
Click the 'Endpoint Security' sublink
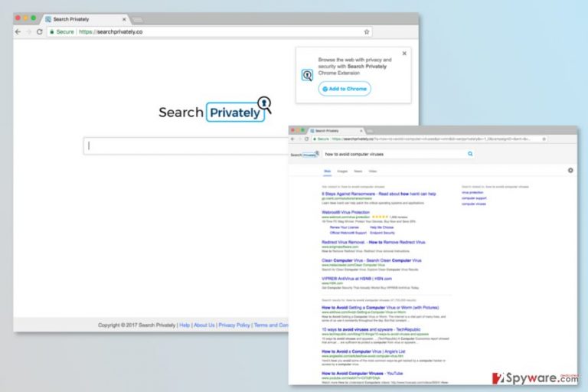coord(382,233)
